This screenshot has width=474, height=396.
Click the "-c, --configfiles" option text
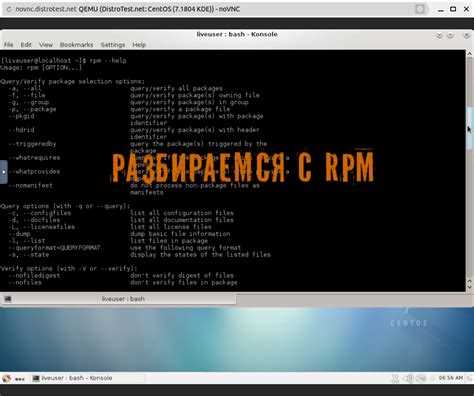click(40, 213)
